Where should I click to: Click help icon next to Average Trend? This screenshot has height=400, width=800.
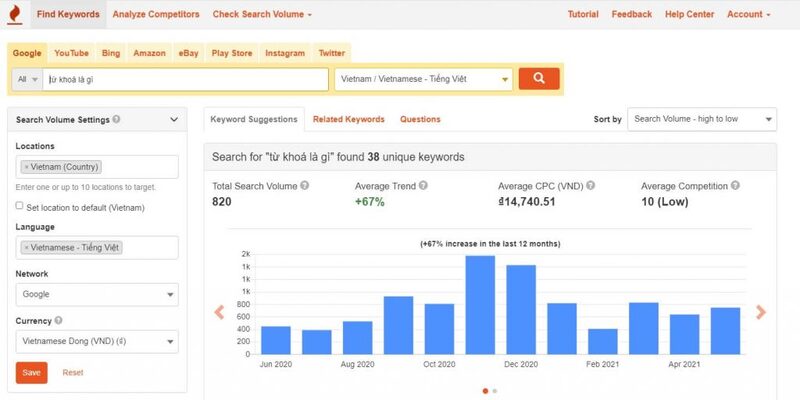point(424,185)
